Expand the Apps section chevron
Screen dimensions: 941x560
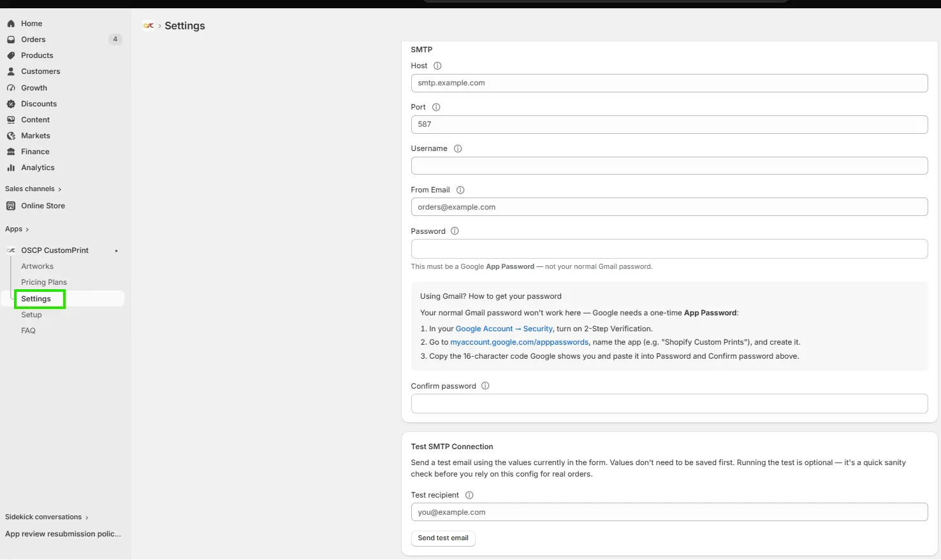27,229
